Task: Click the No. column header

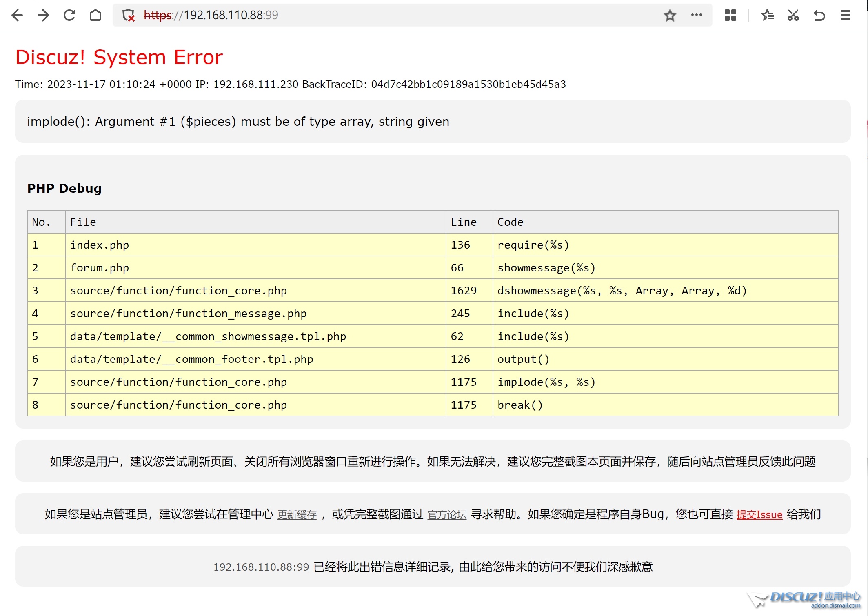Action: pyautogui.click(x=47, y=222)
